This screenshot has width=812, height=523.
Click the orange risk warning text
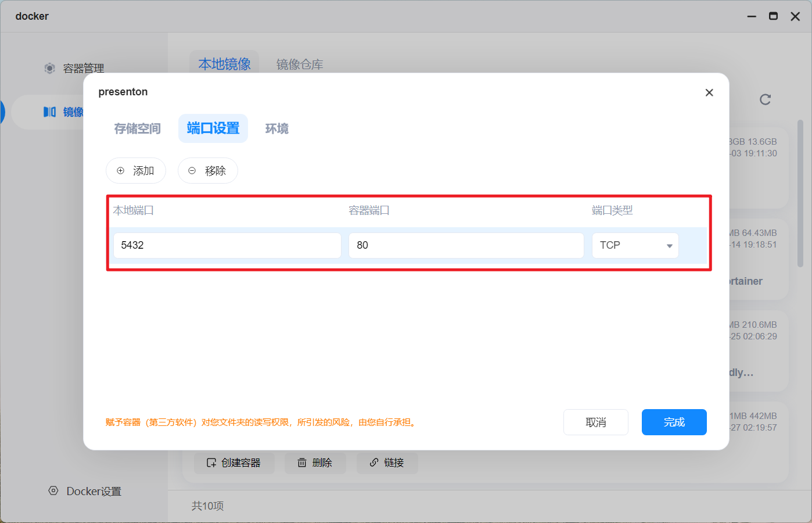(262, 422)
